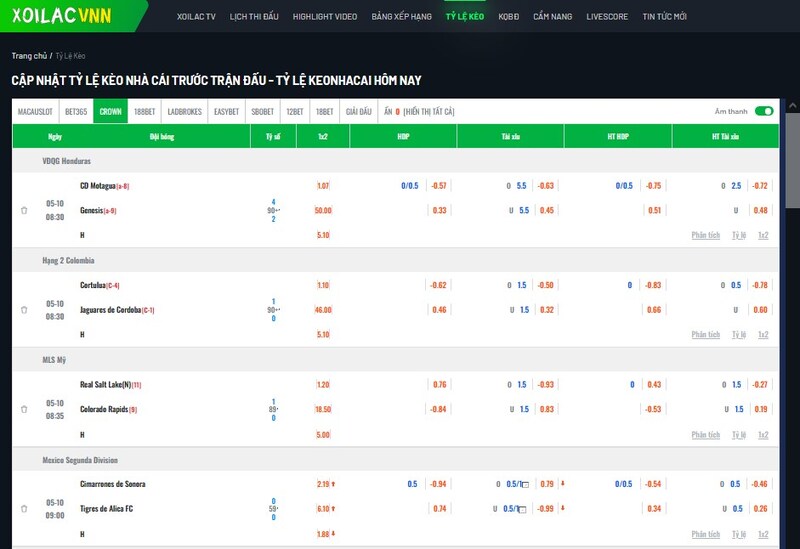Open Tỷ lệ link for Cortulua match
The image size is (800, 549).
pyautogui.click(x=738, y=335)
